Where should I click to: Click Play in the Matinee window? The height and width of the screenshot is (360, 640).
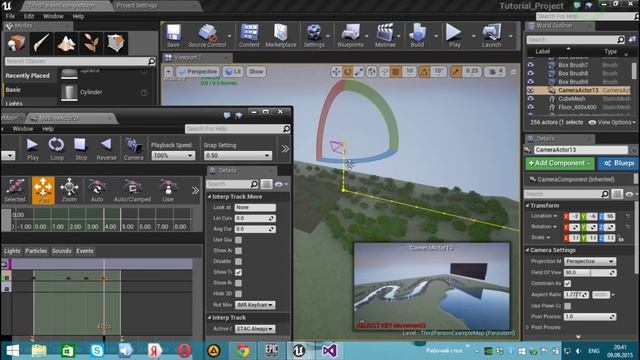tap(32, 149)
